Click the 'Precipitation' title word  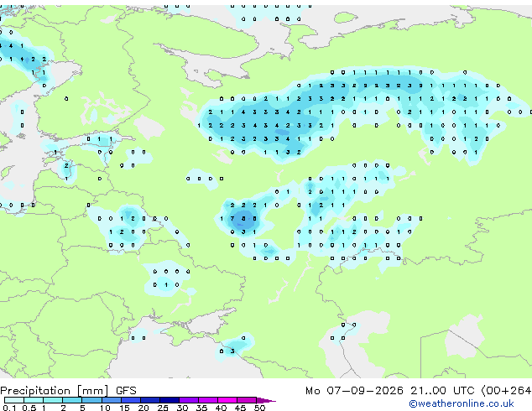35,391
